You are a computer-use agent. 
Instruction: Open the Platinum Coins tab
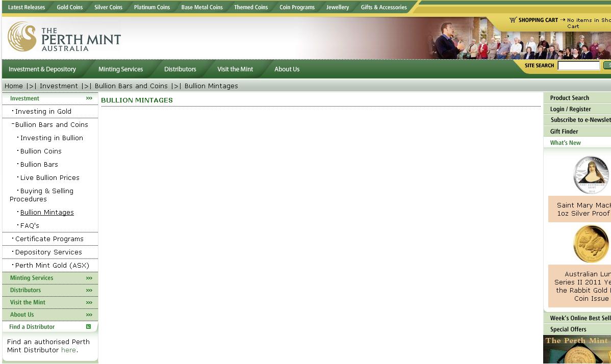pyautogui.click(x=152, y=7)
